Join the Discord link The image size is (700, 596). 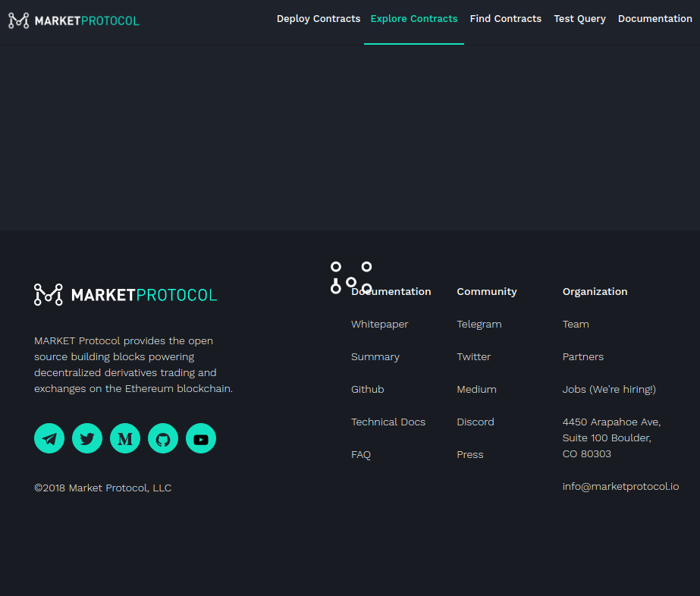(x=476, y=422)
